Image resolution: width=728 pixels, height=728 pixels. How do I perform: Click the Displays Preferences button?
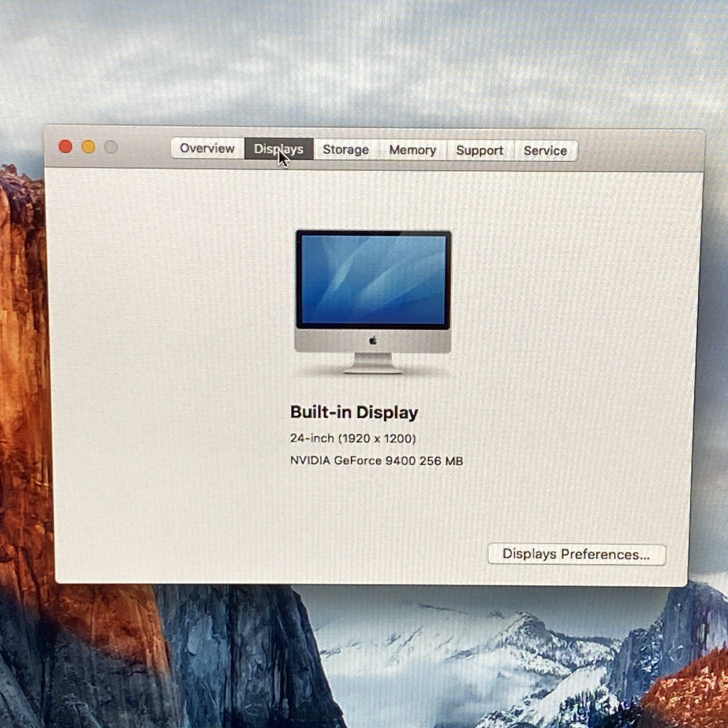(576, 554)
